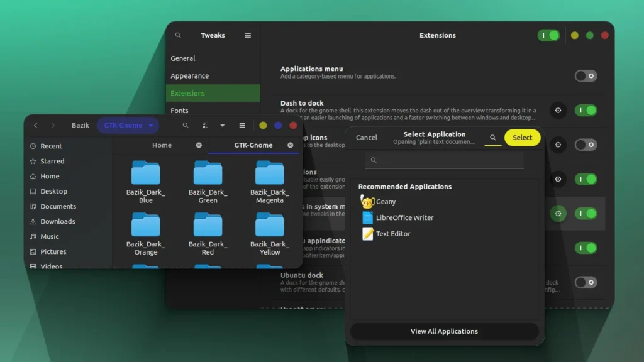Open the file manager hamburger menu
The image size is (644, 362).
242,126
